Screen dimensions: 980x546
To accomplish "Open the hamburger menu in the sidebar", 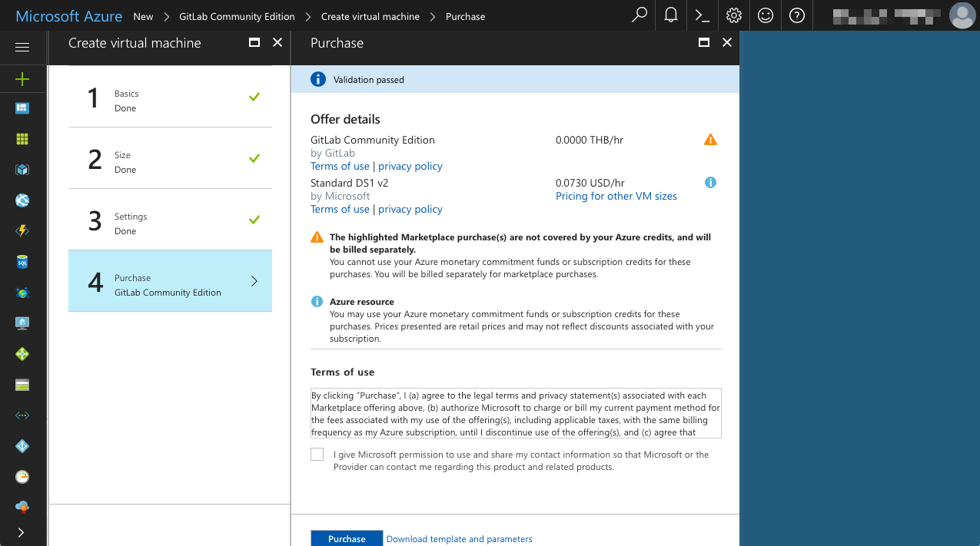I will coord(23,48).
